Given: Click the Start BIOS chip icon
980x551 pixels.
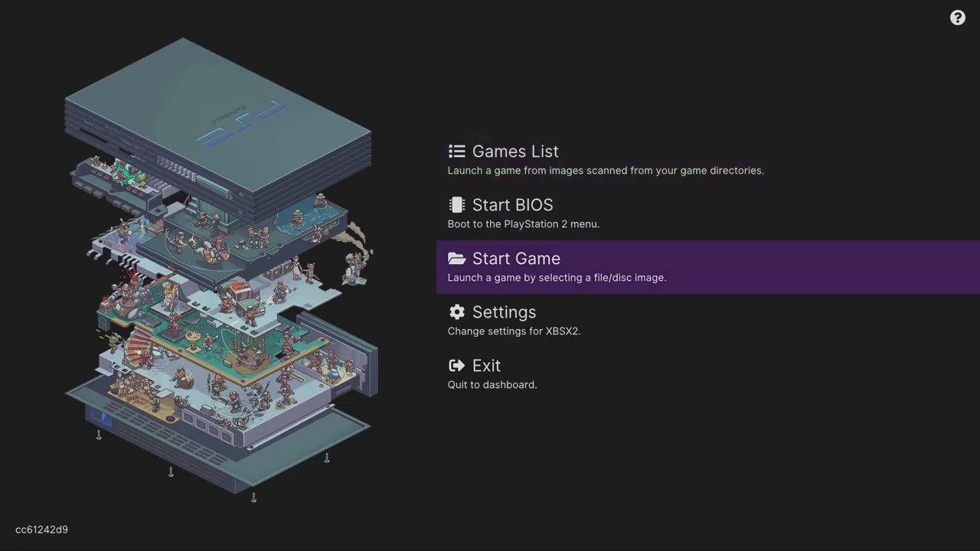Looking at the screenshot, I should coord(457,205).
